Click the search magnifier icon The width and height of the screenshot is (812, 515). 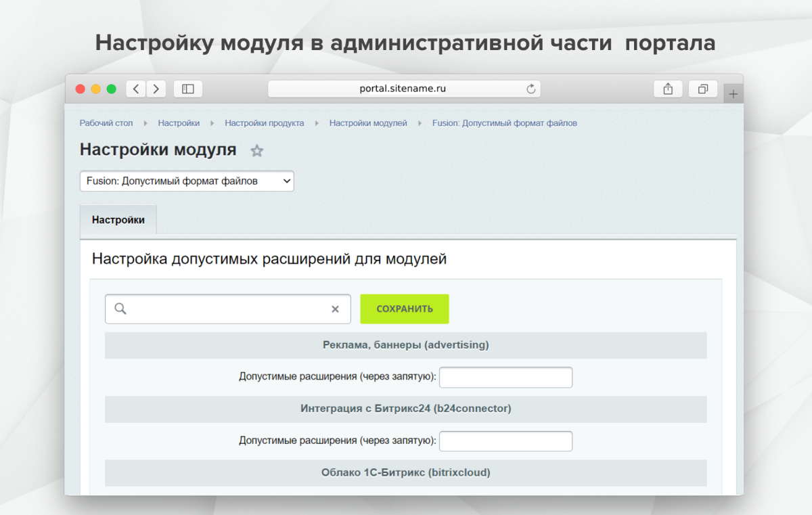coord(120,309)
